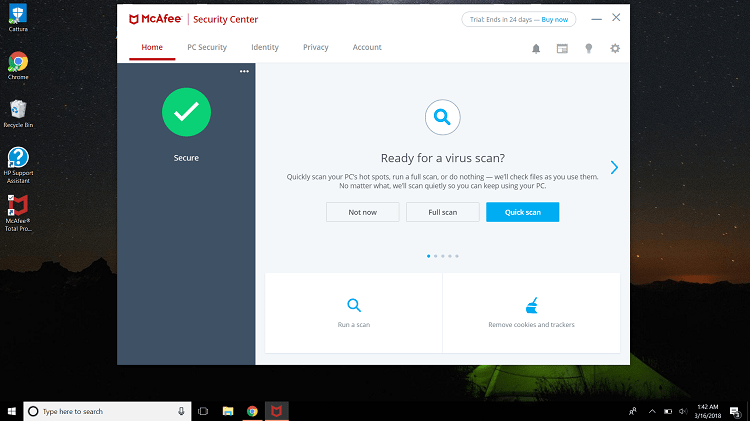
Task: Switch to the Account tab
Action: [367, 47]
